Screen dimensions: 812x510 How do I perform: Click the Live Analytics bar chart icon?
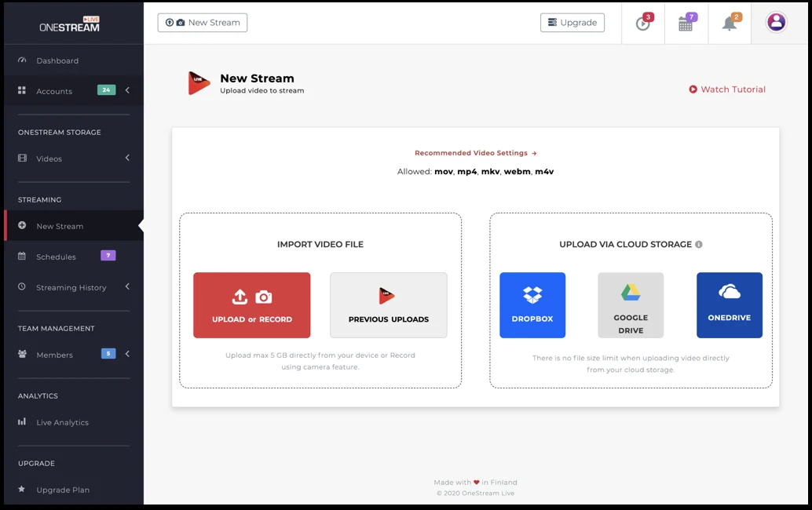click(22, 421)
